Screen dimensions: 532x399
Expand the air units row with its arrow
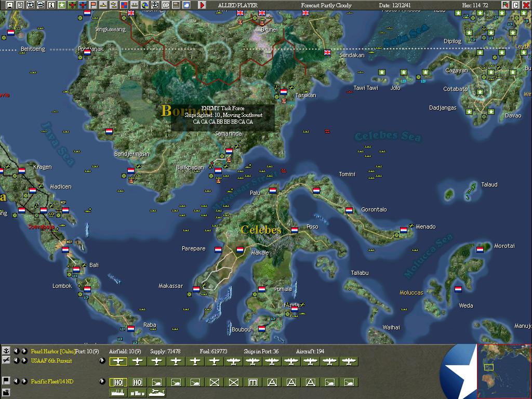coord(102,361)
